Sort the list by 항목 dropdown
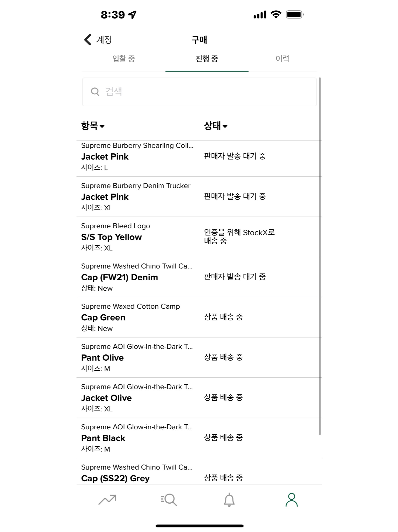 click(x=92, y=126)
